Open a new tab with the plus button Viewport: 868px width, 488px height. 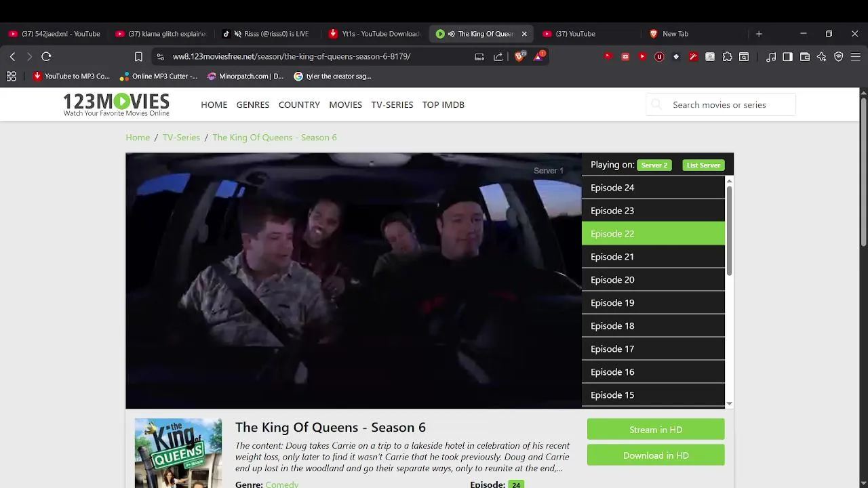[x=759, y=34]
